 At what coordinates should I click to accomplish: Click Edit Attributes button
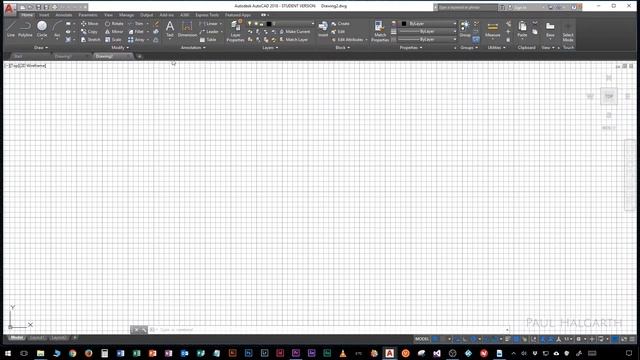348,40
